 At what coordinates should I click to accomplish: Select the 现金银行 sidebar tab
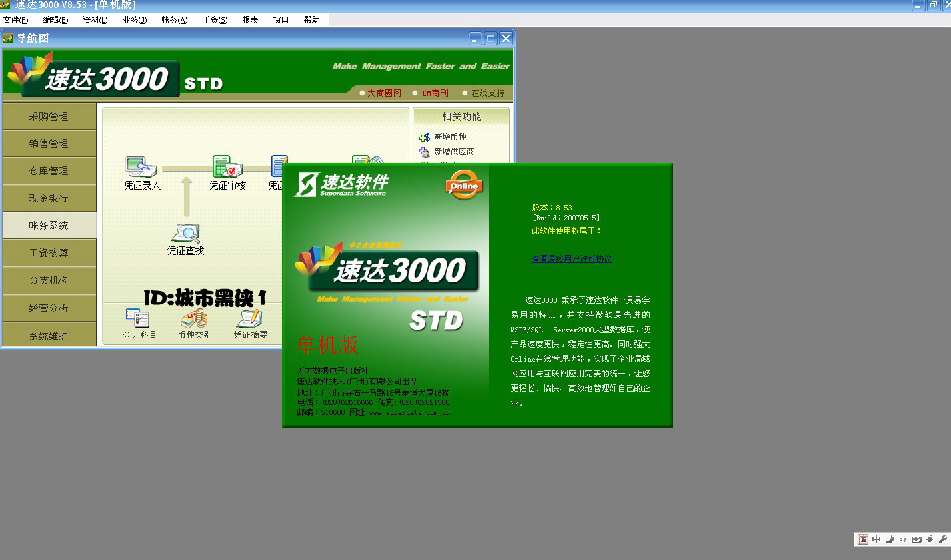(49, 198)
